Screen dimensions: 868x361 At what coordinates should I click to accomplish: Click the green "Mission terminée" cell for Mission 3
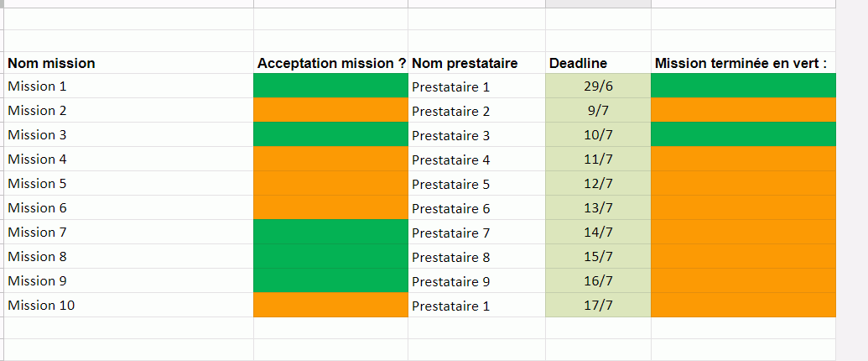(743, 134)
